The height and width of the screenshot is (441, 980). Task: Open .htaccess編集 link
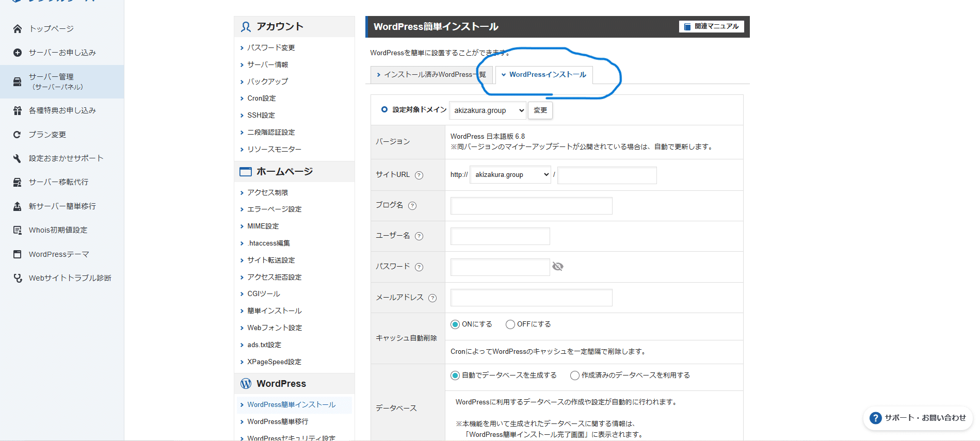pyautogui.click(x=268, y=243)
